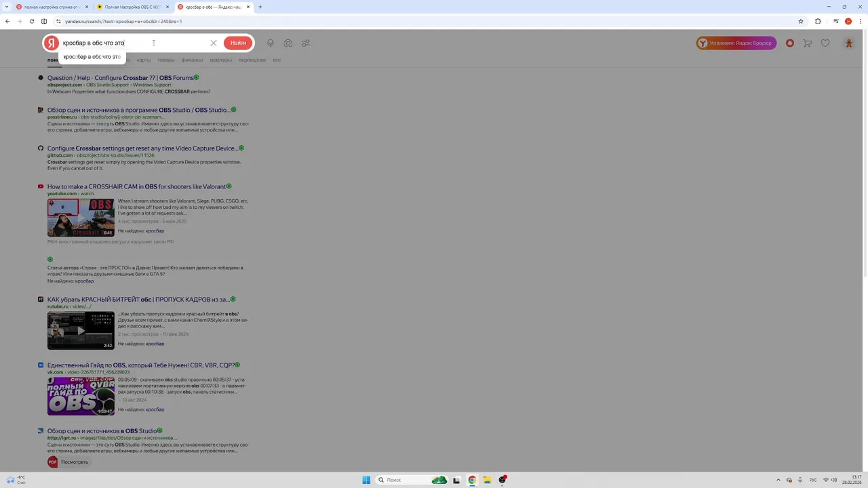This screenshot has height=488, width=868.
Task: Toggle the browser side panel icon
Action: pyautogui.click(x=44, y=21)
